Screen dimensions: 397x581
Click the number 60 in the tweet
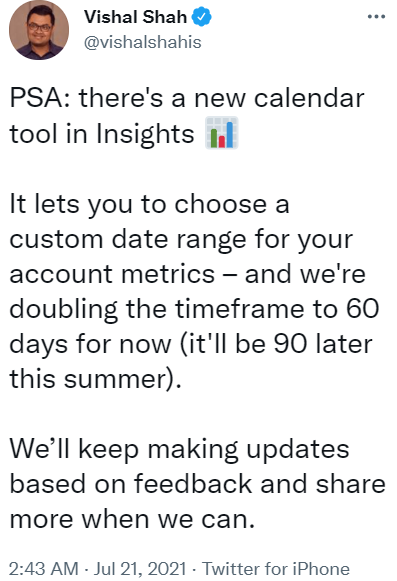point(363,309)
